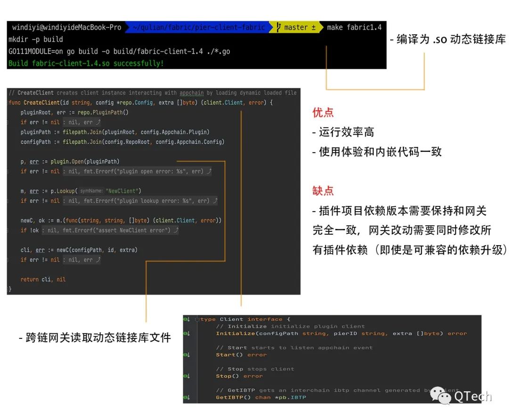Click the 'configPath := filepath.Join' line
Viewport: 509px width, 420px height.
(123, 142)
